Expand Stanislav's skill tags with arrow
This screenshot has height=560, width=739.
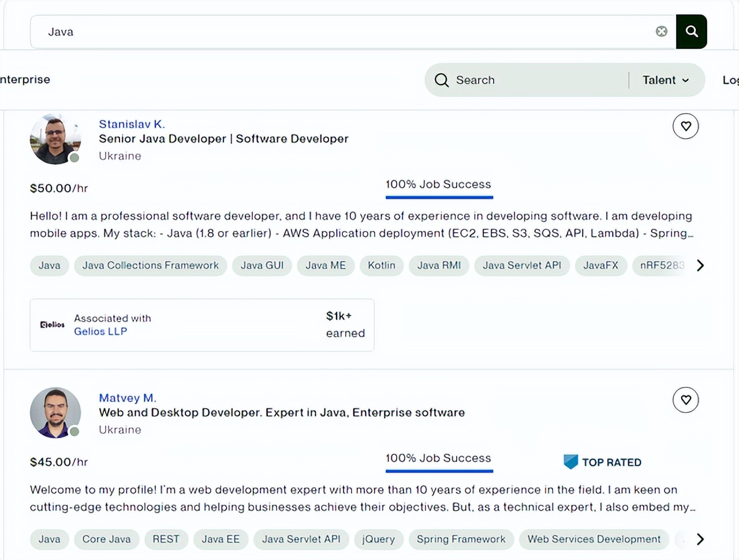pos(700,266)
